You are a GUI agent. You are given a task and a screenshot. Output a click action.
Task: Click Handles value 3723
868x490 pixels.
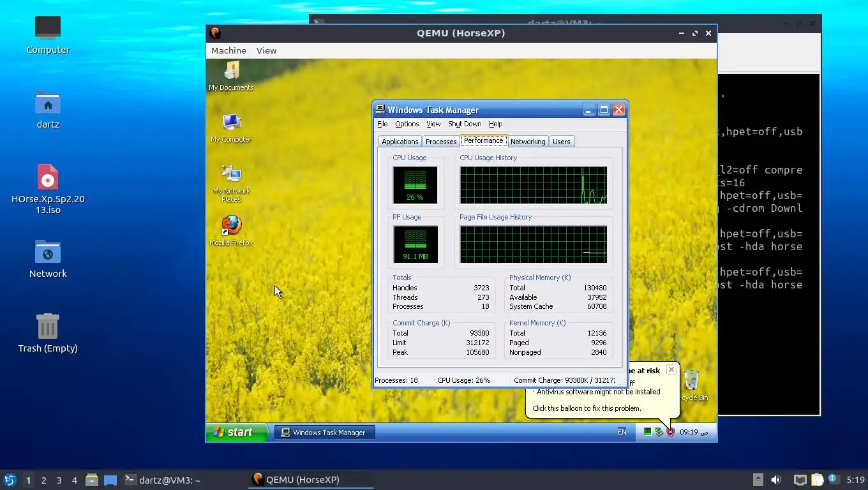(481, 288)
